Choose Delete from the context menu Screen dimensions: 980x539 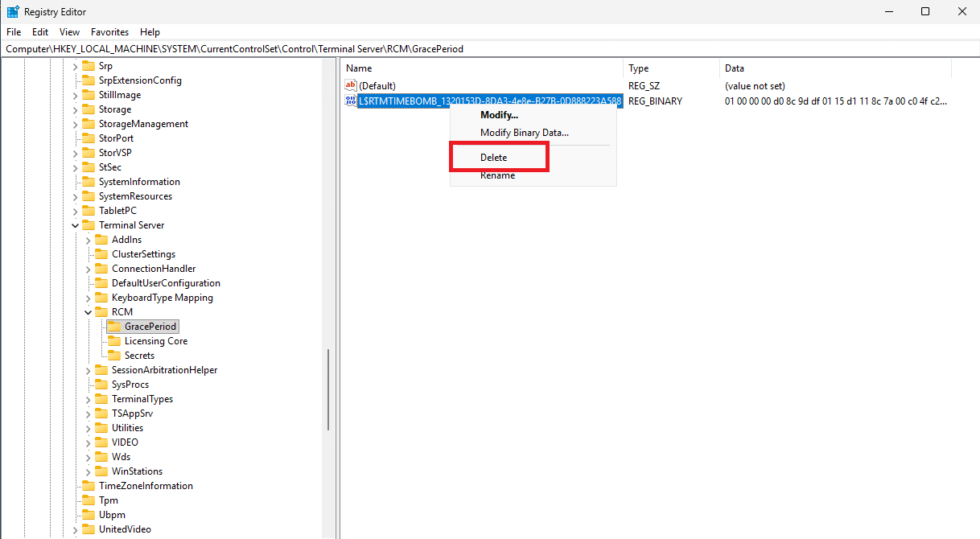(x=494, y=158)
